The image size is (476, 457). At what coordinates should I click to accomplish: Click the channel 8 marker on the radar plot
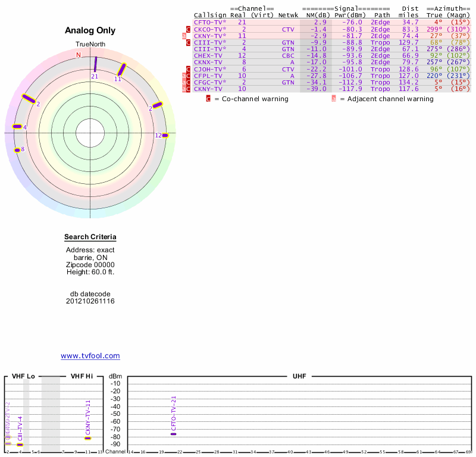tap(17, 149)
